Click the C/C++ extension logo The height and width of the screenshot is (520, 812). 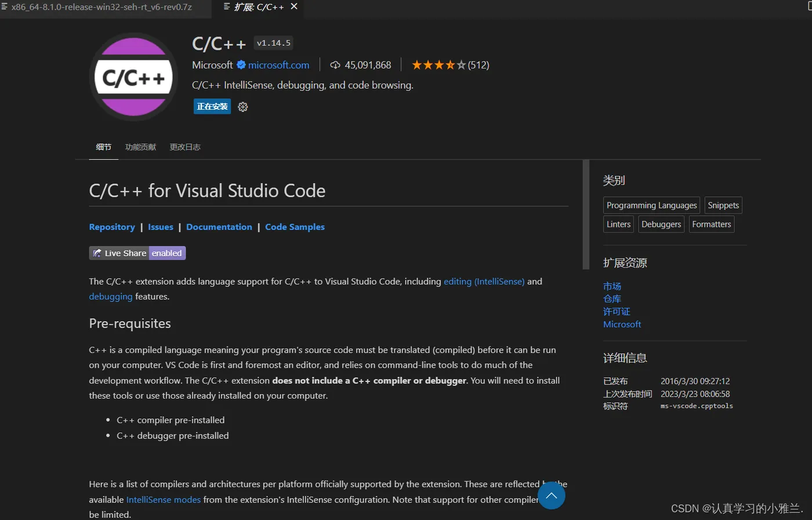coord(134,77)
